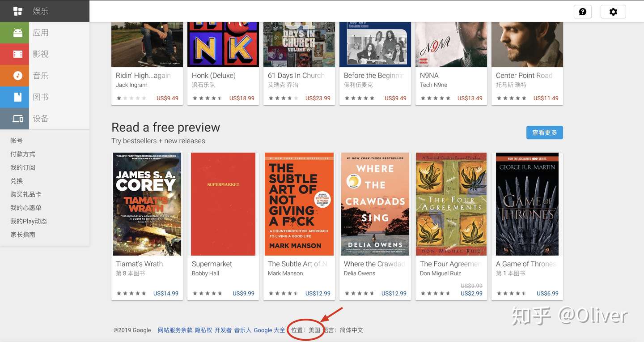The width and height of the screenshot is (644, 342).
Task: Click artist 佛利伍麦克
Action: pos(358,85)
